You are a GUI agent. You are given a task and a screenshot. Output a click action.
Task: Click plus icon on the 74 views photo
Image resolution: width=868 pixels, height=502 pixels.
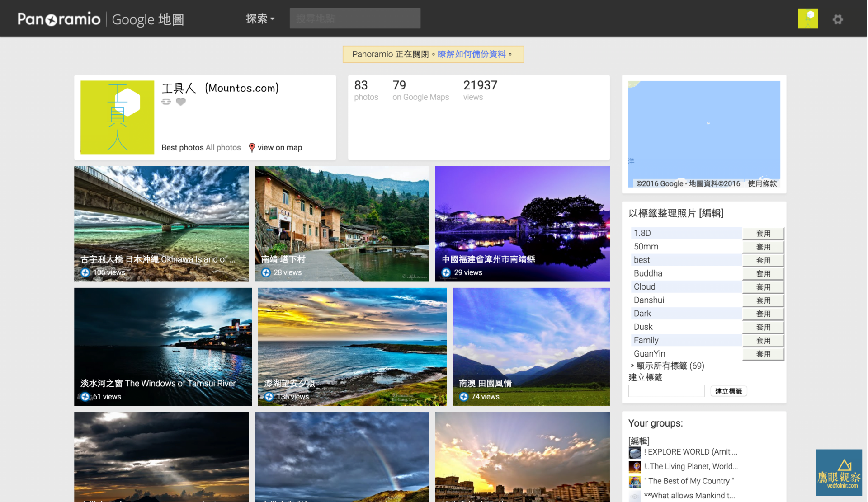[x=464, y=397]
